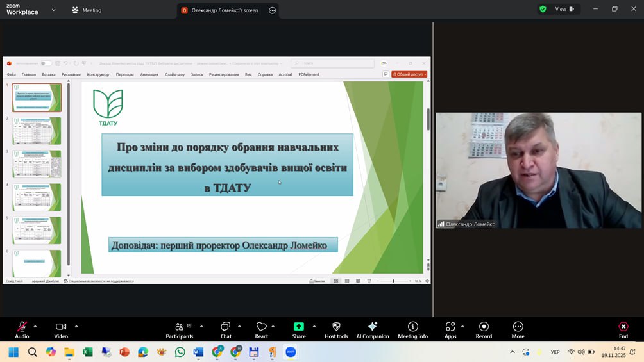Click the green Share screen button
Image resolution: width=644 pixels, height=362 pixels.
299,330
